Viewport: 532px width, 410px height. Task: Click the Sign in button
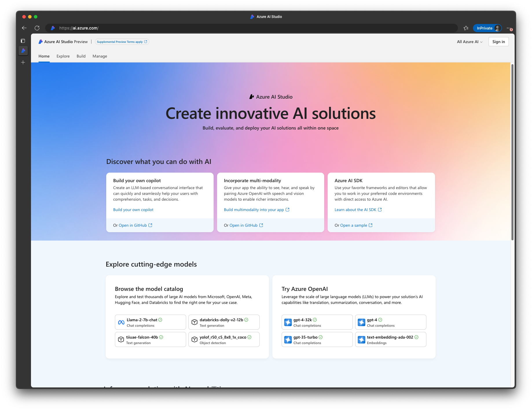click(498, 42)
